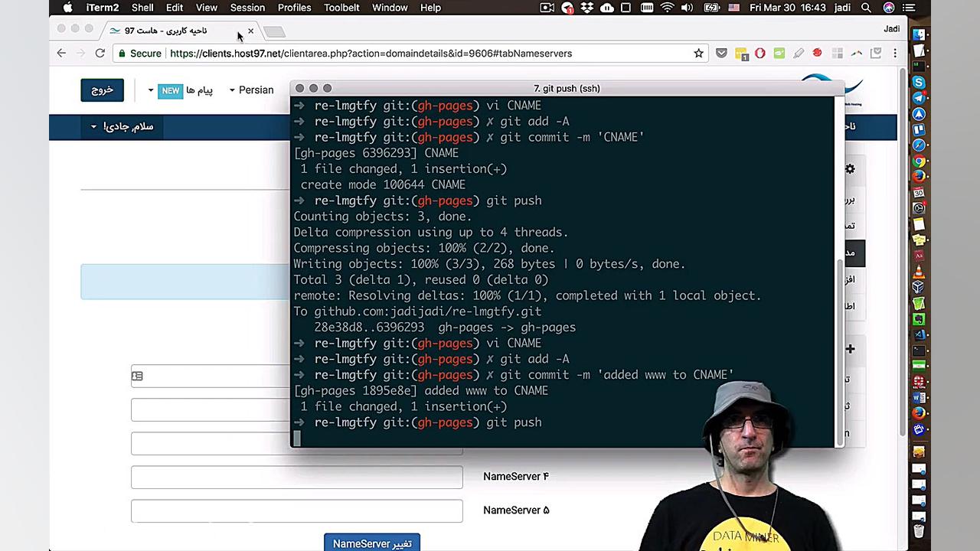Screen dimensions: 980x551
Task: Click the yellow note extension icon
Action: [x=741, y=54]
